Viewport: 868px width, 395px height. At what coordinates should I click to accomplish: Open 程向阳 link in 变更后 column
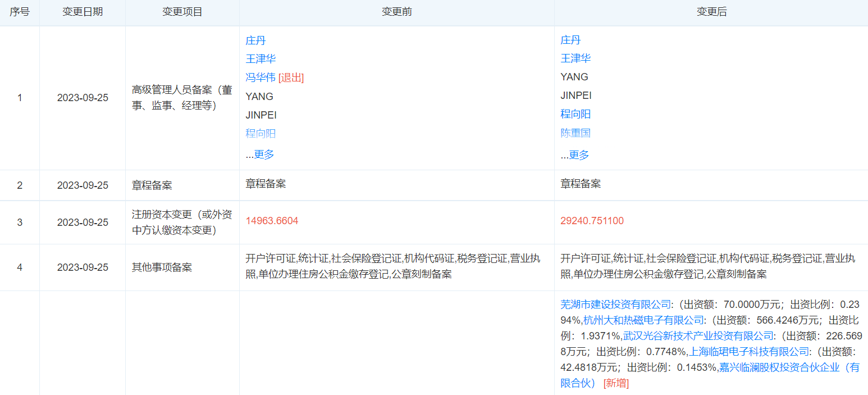pos(575,114)
